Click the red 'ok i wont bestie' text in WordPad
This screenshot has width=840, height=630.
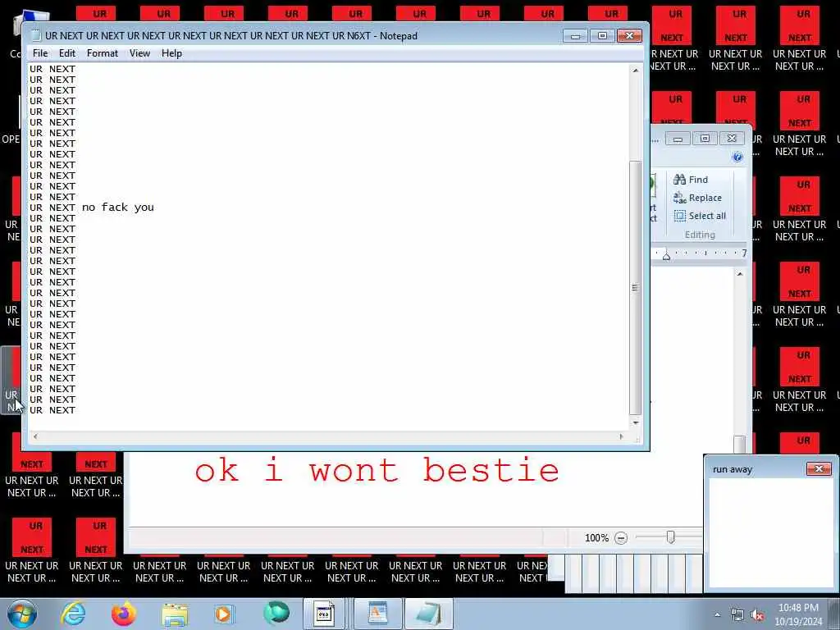[x=377, y=470]
